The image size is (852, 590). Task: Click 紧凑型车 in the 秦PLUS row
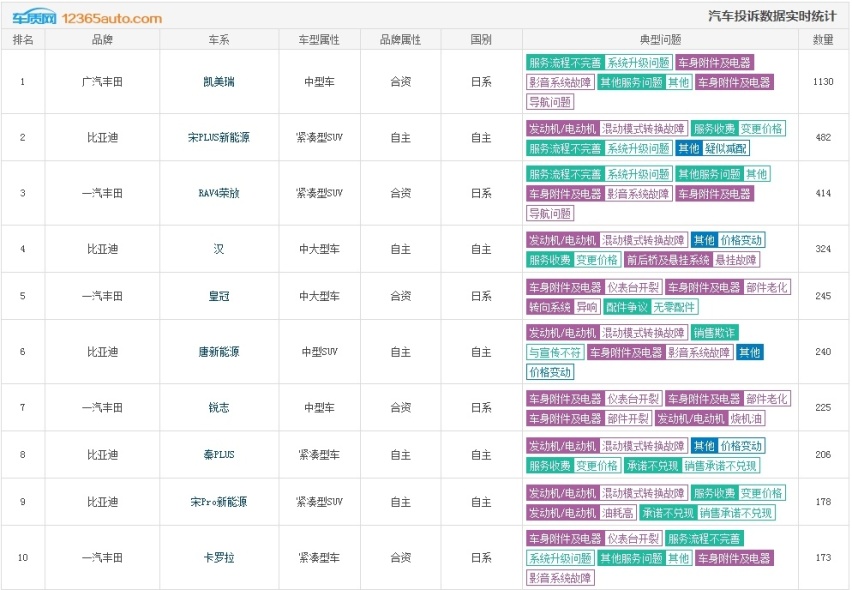(x=320, y=455)
